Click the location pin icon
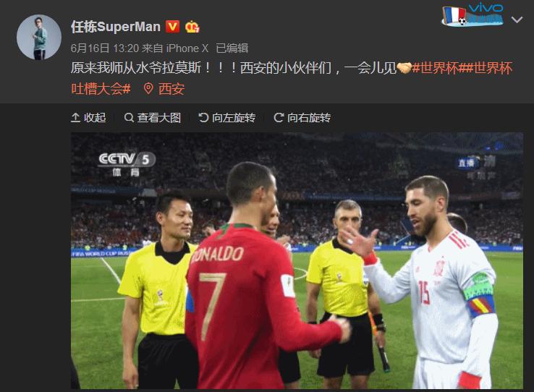The image size is (534, 392). [148, 89]
